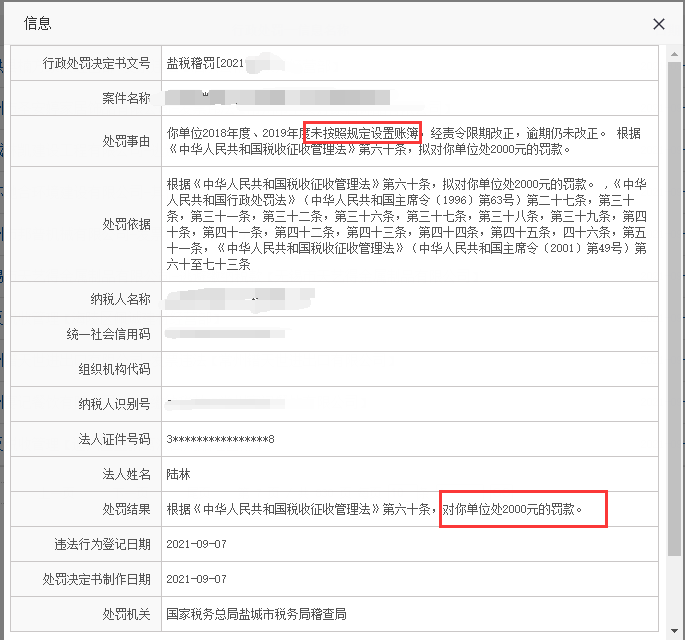This screenshot has height=640, width=685.
Task: Click the 违法行为登记日期 value 2021-09-07
Action: click(197, 544)
